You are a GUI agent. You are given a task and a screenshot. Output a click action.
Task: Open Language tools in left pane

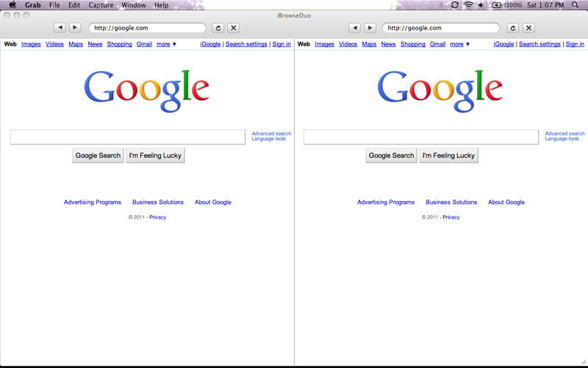(268, 138)
